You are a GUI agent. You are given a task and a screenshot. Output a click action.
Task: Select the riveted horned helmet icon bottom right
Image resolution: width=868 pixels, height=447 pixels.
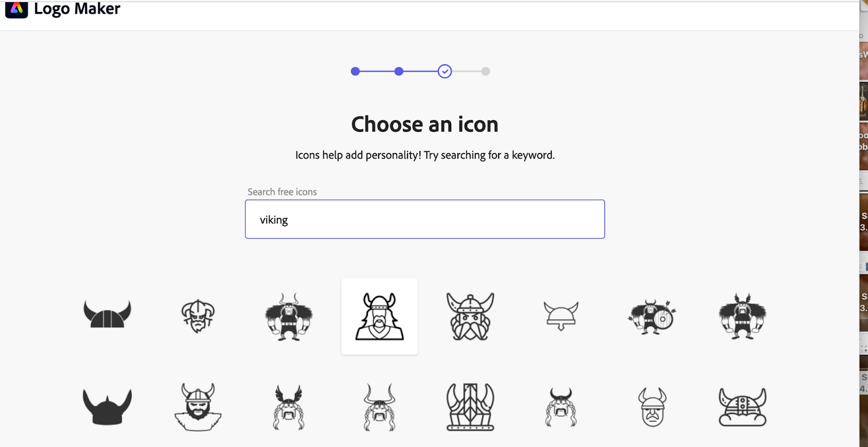(742, 407)
